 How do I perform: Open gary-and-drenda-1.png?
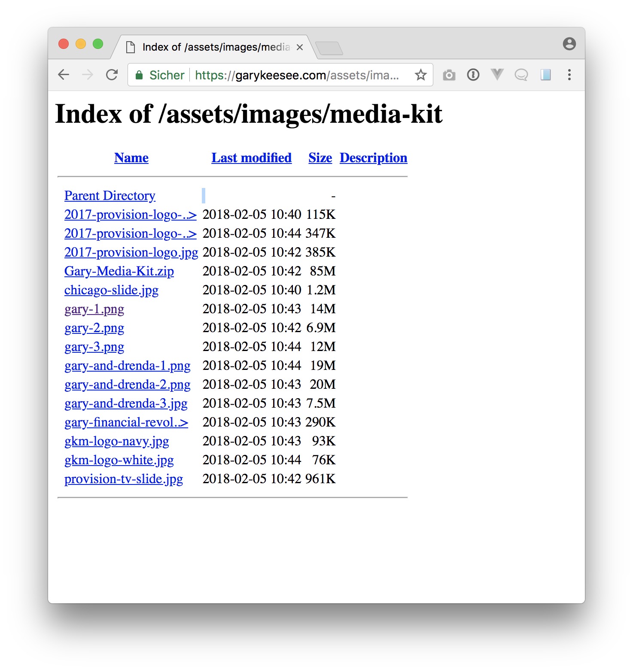point(128,366)
